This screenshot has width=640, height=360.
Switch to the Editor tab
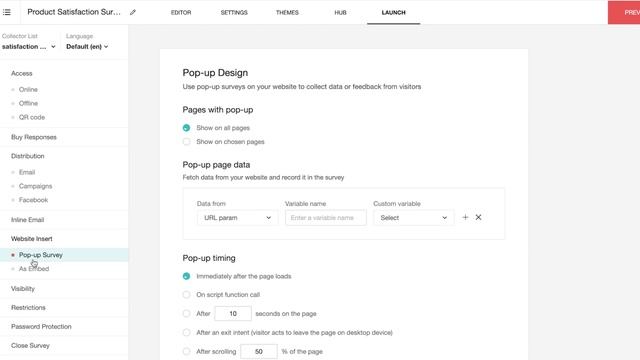point(181,13)
